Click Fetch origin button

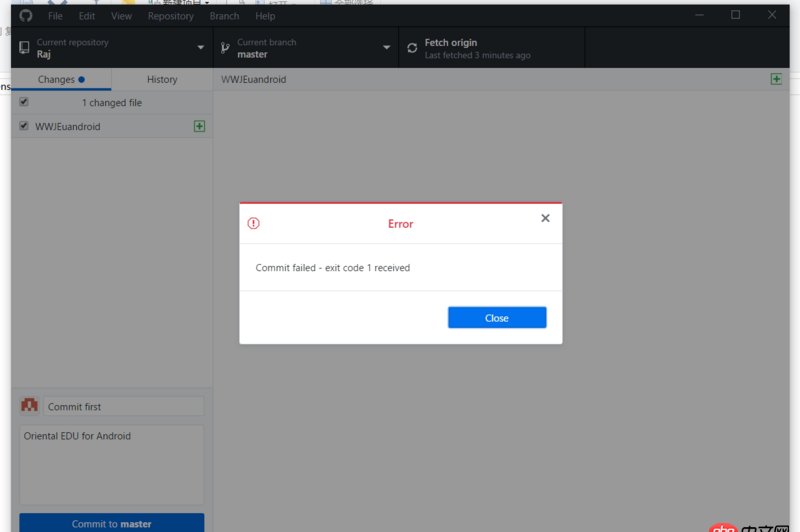[492, 47]
